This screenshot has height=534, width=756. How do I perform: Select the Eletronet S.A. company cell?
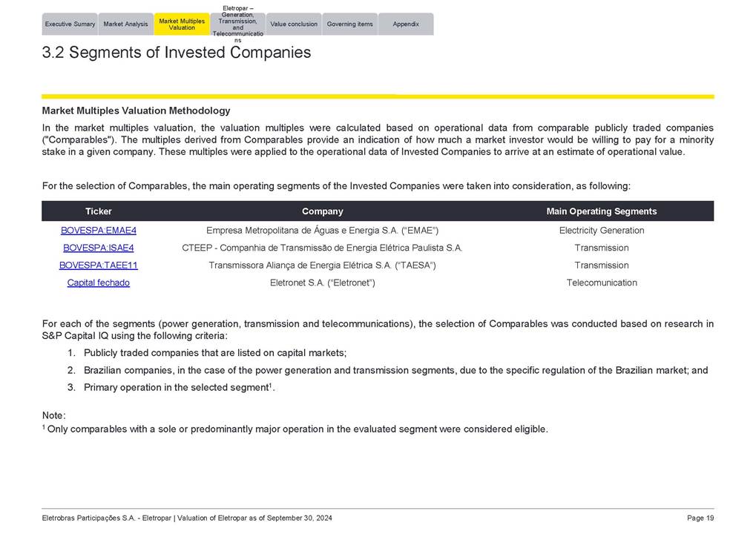tap(322, 283)
